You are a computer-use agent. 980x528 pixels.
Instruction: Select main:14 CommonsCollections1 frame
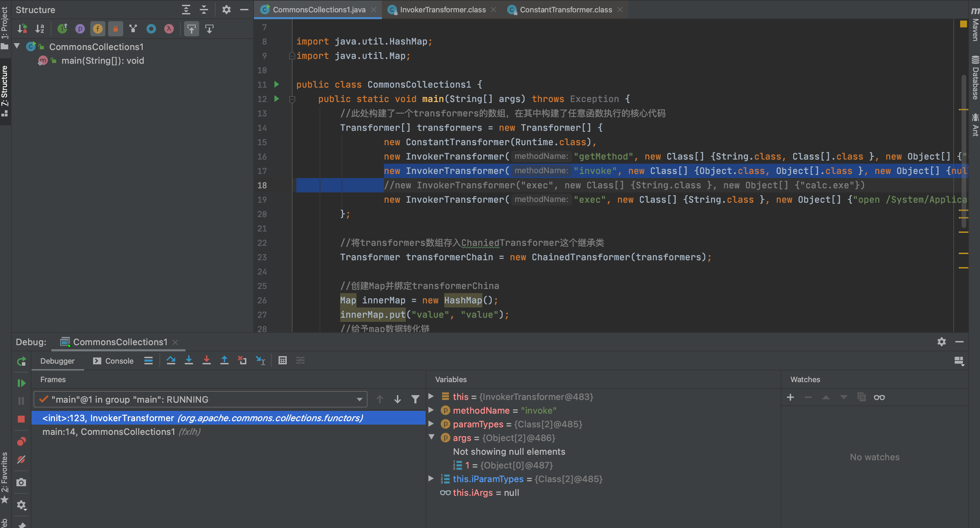click(228, 431)
